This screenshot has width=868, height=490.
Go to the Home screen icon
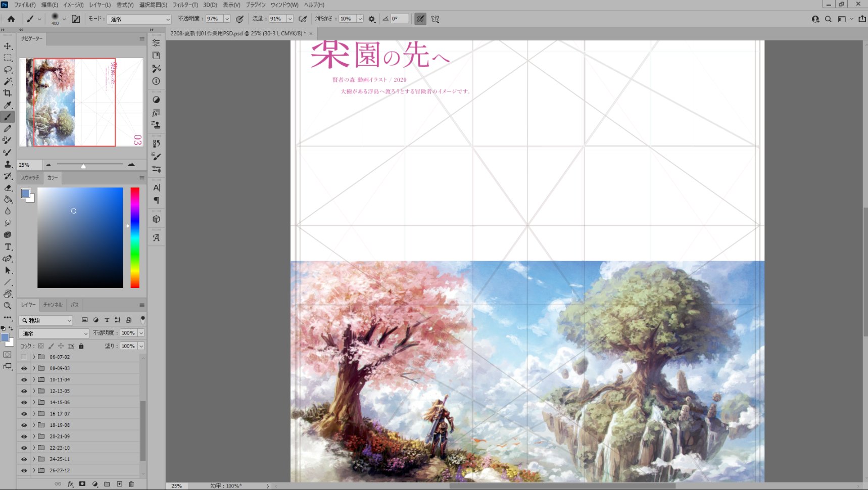pyautogui.click(x=11, y=19)
